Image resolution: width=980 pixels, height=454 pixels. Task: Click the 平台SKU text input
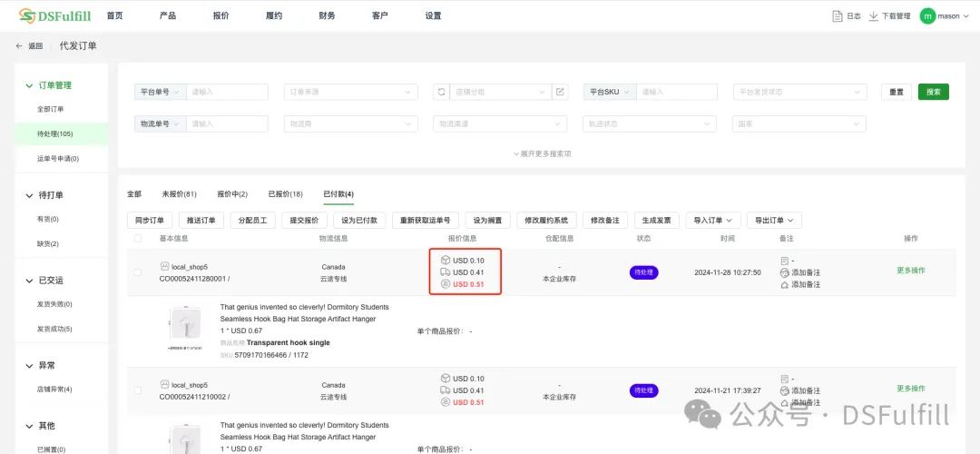(677, 92)
